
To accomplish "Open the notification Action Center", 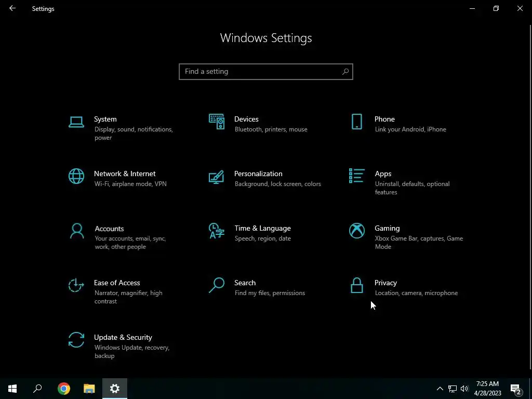I will (516, 389).
